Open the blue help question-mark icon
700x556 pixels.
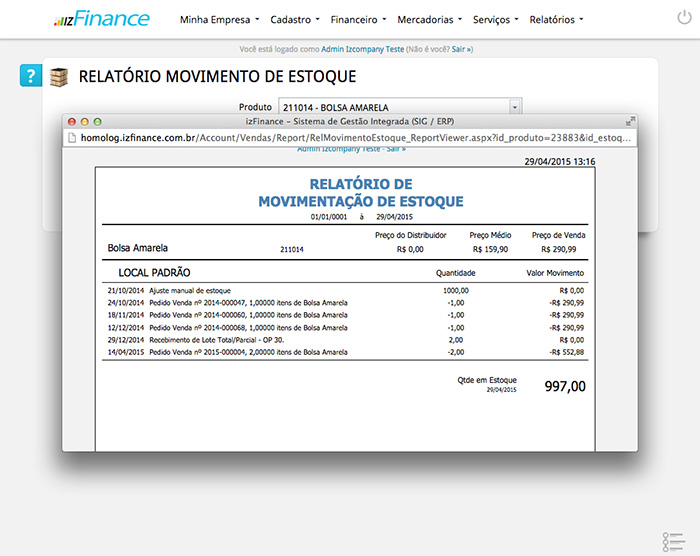tap(31, 77)
